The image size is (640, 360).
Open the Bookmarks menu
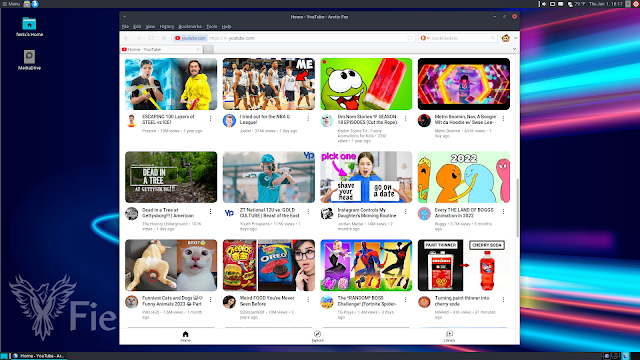pos(190,27)
